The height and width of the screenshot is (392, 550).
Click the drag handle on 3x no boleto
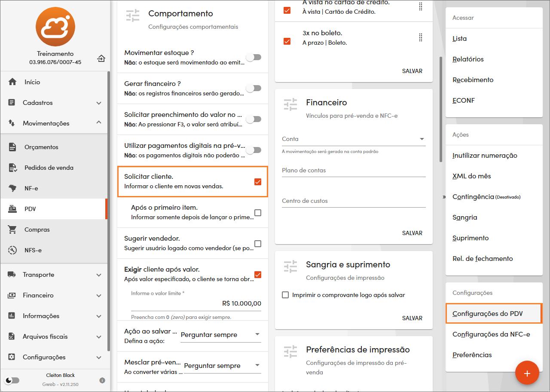(421, 37)
